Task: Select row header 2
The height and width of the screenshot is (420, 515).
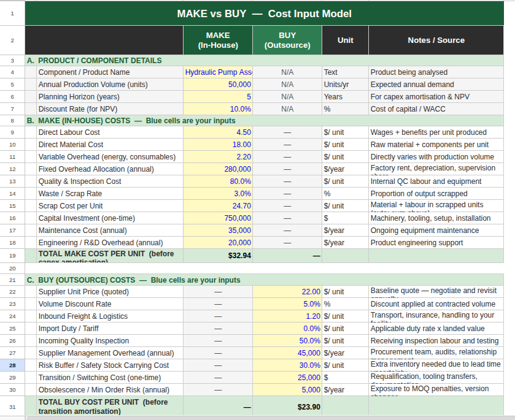Action: 12,40
